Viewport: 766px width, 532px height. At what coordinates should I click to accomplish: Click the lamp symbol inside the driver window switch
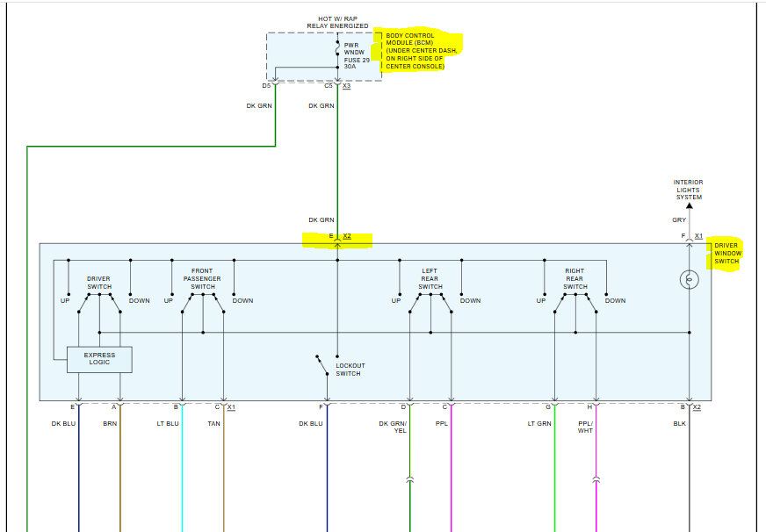point(690,279)
